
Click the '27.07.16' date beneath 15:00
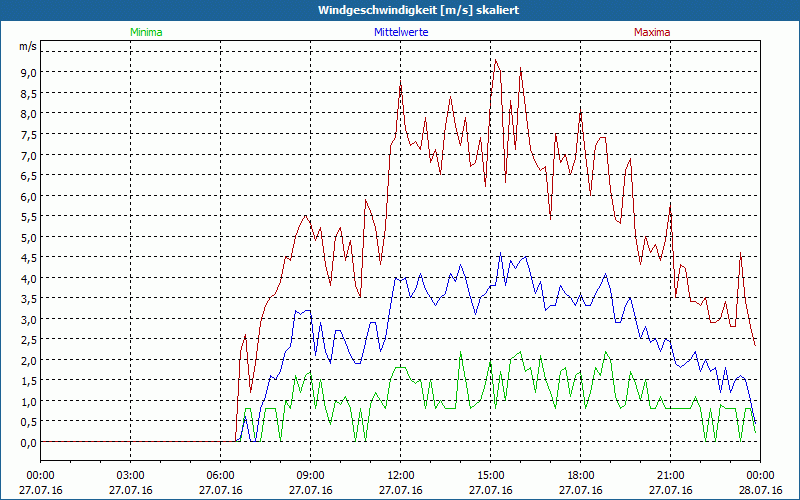tap(491, 490)
